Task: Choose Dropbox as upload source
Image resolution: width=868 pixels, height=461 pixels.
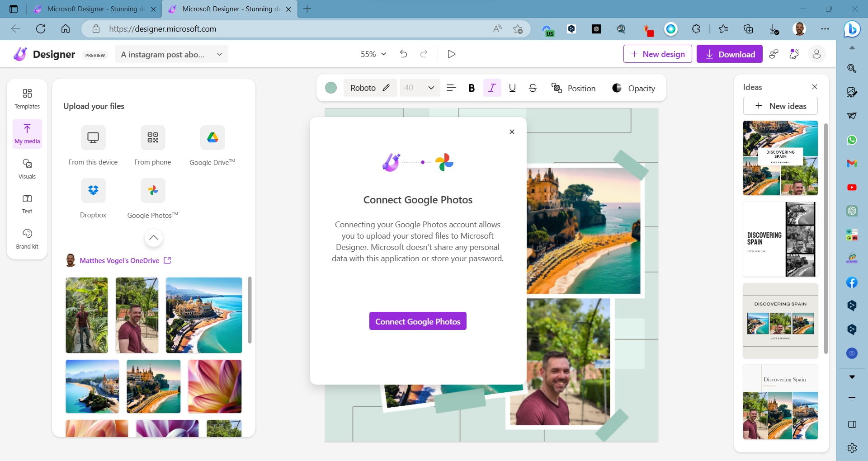Action: point(93,190)
